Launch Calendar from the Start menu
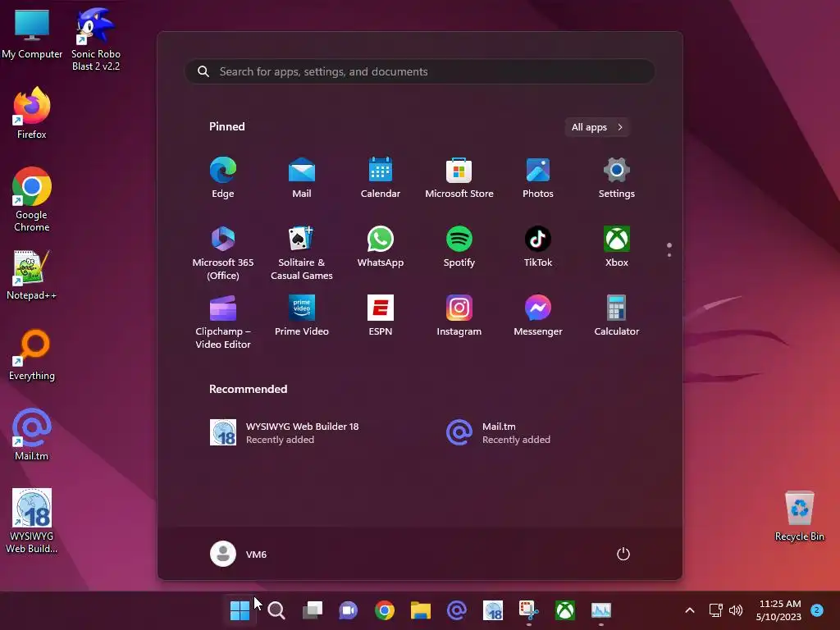 coord(381,178)
